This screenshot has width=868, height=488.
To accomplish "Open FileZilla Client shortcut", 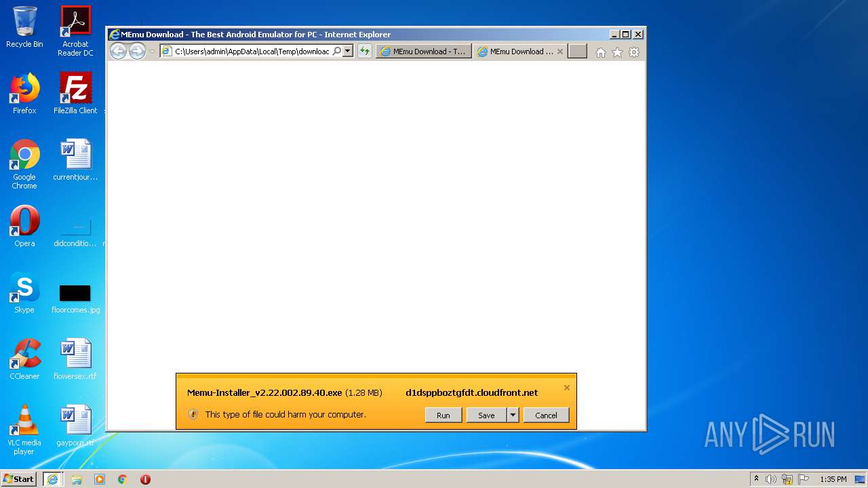I will pos(75,94).
